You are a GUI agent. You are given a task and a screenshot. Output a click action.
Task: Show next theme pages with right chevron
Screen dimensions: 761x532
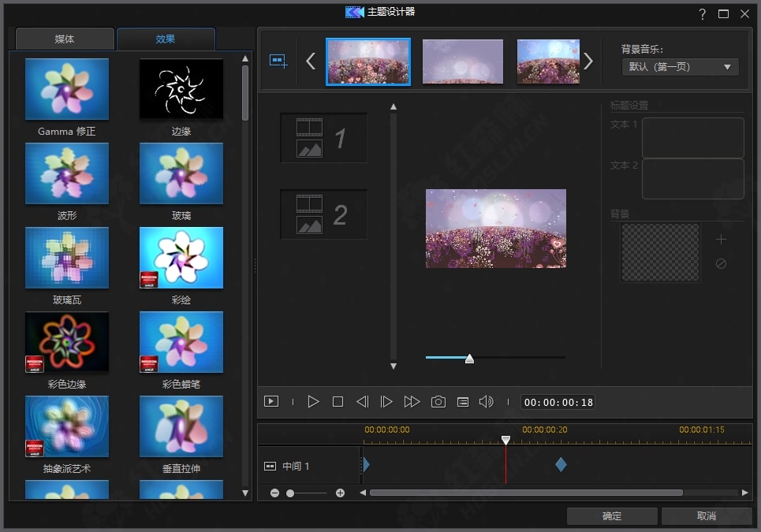point(588,61)
